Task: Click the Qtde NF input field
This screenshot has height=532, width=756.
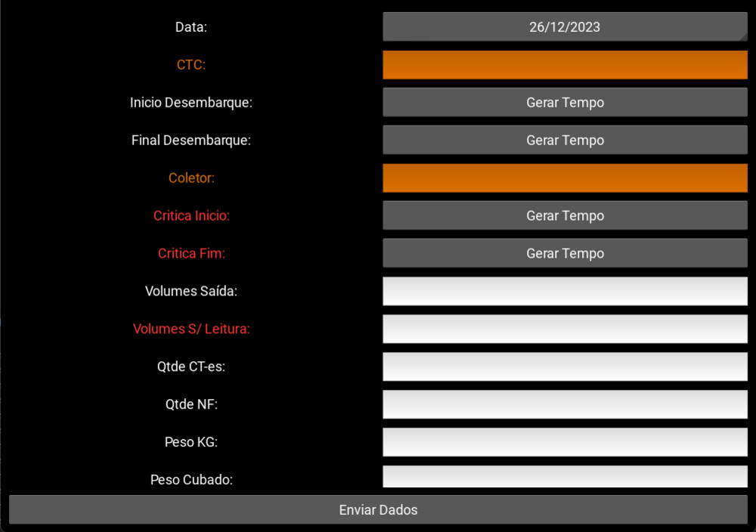Action: click(x=565, y=404)
